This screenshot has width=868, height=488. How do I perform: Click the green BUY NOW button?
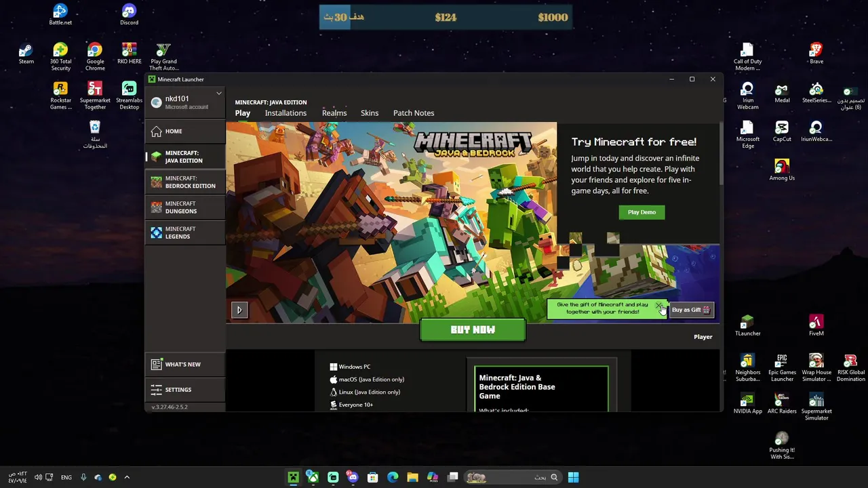(473, 329)
